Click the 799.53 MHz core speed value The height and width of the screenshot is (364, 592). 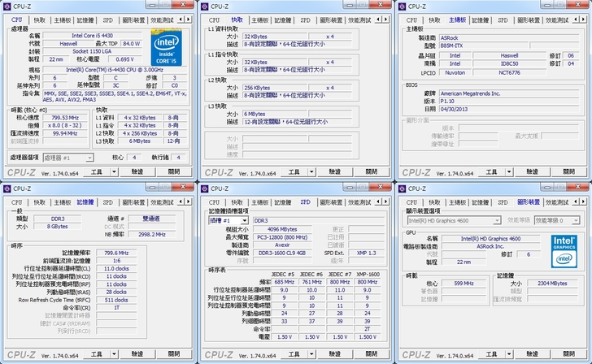tap(65, 118)
